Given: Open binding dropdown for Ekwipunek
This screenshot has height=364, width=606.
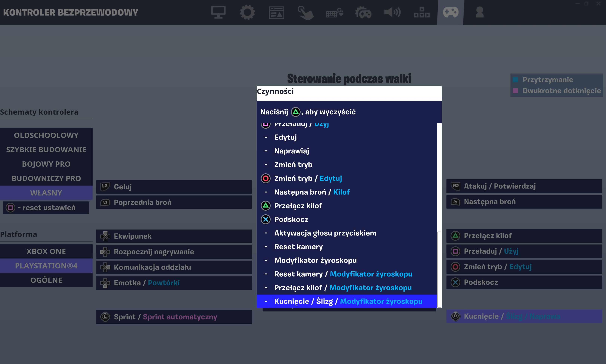Looking at the screenshot, I should (x=174, y=236).
